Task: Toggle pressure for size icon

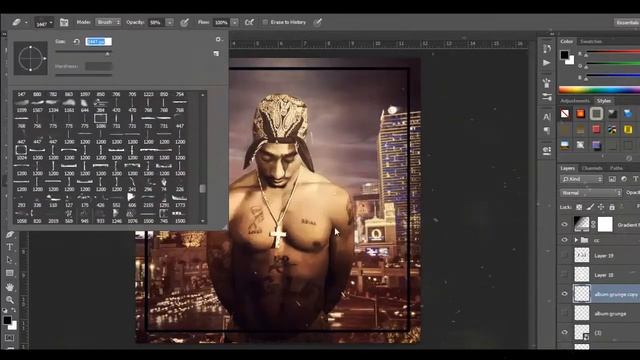Action: pyautogui.click(x=318, y=22)
